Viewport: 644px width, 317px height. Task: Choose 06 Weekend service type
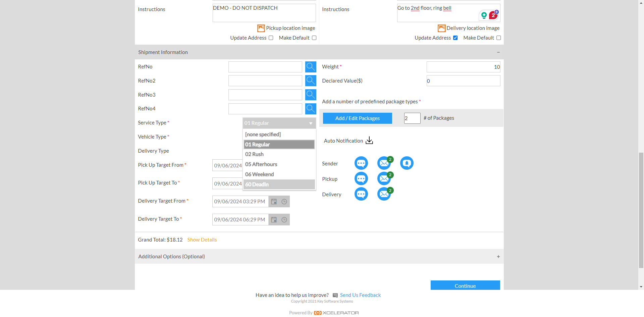tap(279, 174)
